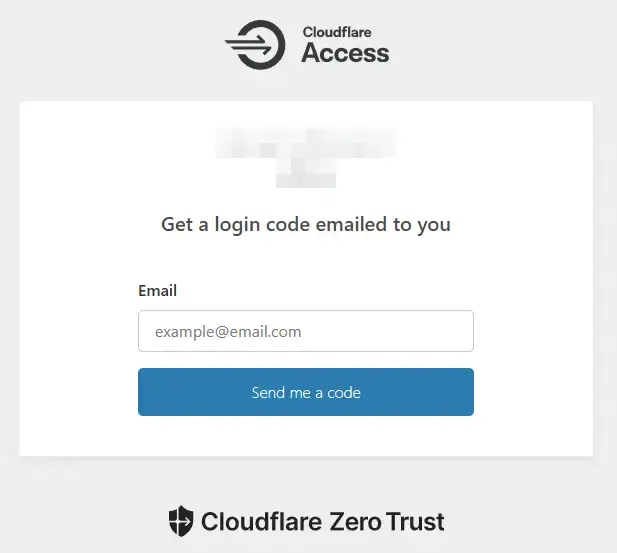Click the "Send me a code" button

pos(306,392)
